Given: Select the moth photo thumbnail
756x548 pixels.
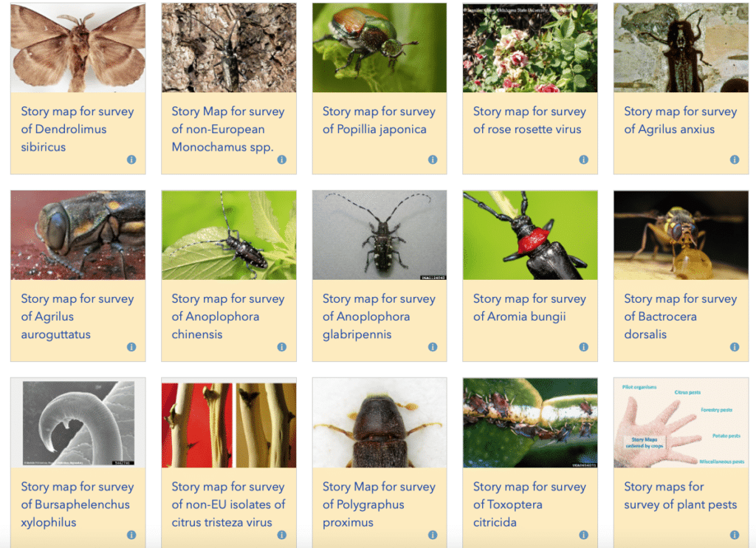Looking at the screenshot, I should 78,48.
